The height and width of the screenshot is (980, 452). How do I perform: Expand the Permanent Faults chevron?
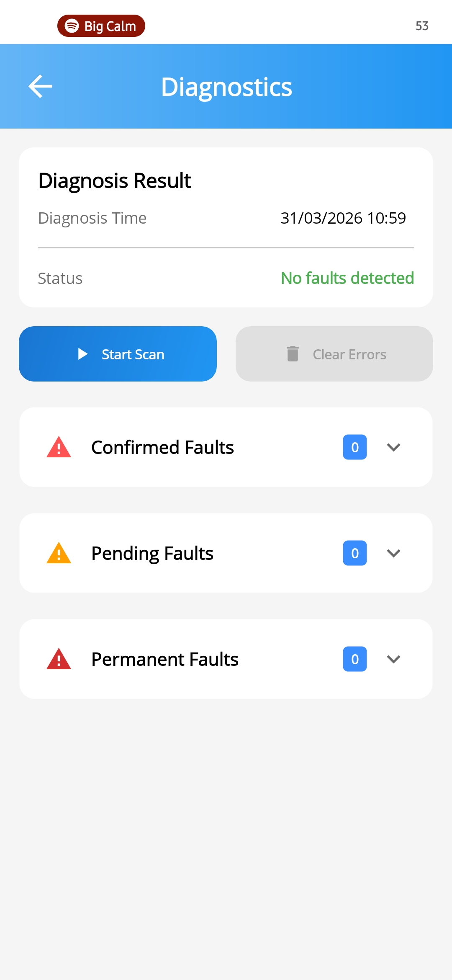click(x=393, y=659)
